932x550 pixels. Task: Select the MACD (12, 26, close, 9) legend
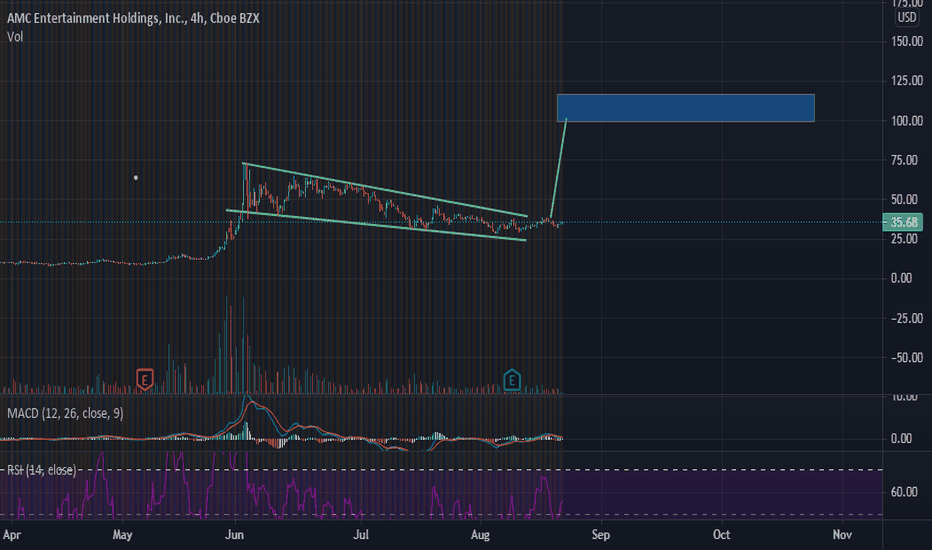[65, 413]
